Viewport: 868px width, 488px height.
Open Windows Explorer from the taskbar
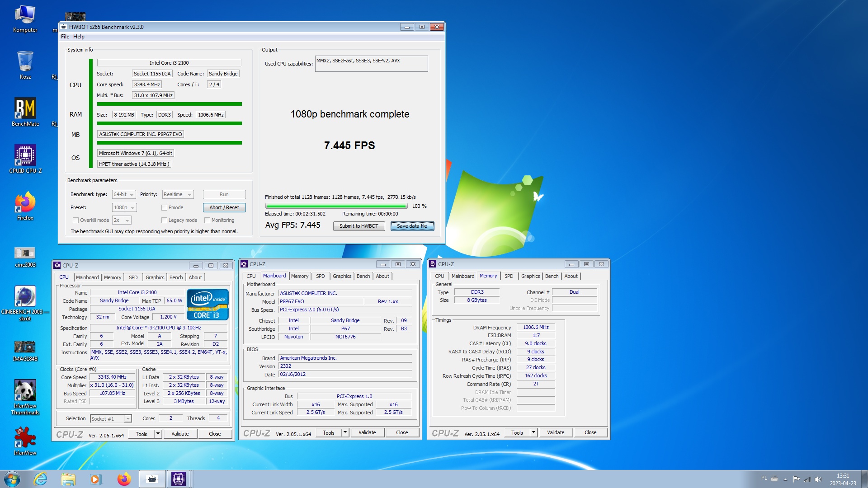pos(68,479)
